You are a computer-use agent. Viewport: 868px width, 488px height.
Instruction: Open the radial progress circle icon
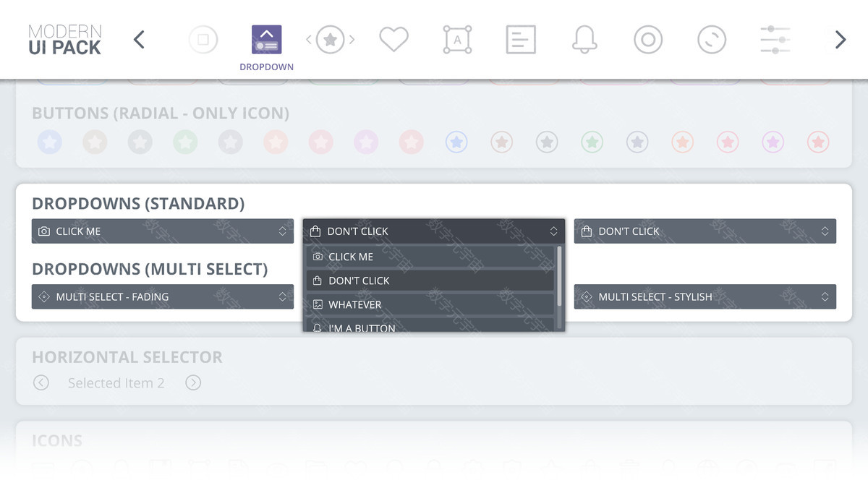coord(648,40)
